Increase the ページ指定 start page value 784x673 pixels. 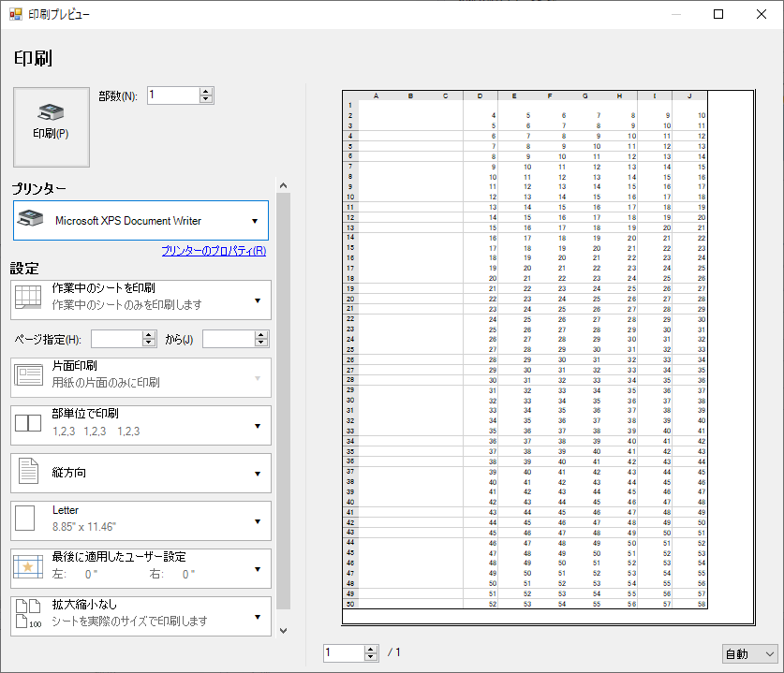(149, 334)
